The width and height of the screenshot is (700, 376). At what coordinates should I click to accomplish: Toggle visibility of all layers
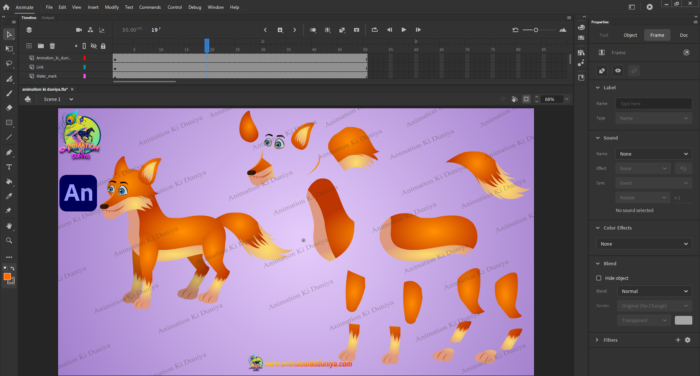coord(94,46)
